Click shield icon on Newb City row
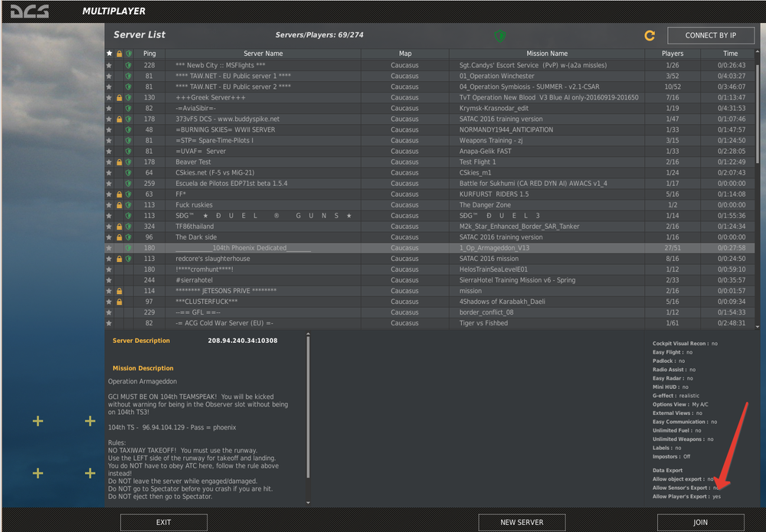This screenshot has height=532, width=766. point(128,66)
